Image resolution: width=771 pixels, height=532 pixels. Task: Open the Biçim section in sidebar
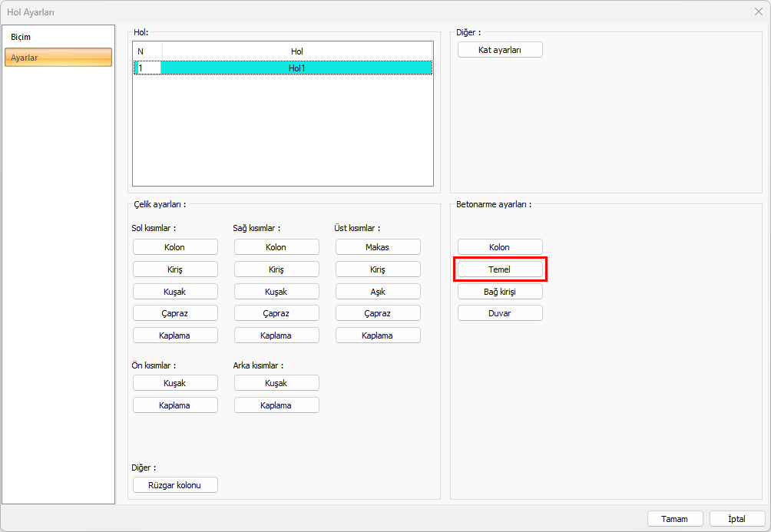point(22,37)
